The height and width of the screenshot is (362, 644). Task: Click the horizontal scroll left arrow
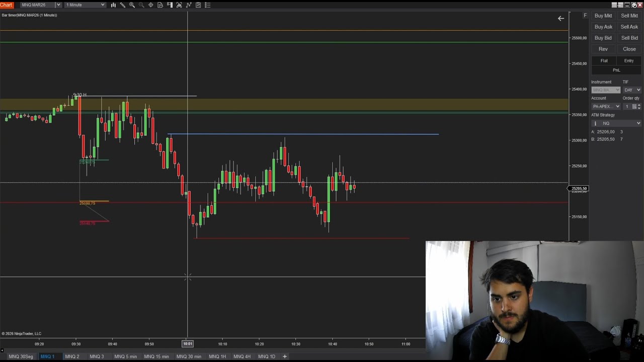pyautogui.click(x=2, y=350)
